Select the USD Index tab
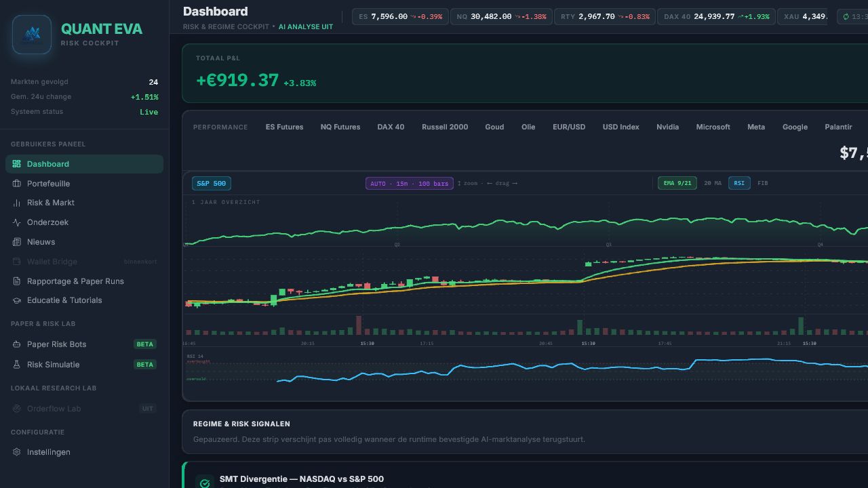 pos(621,127)
